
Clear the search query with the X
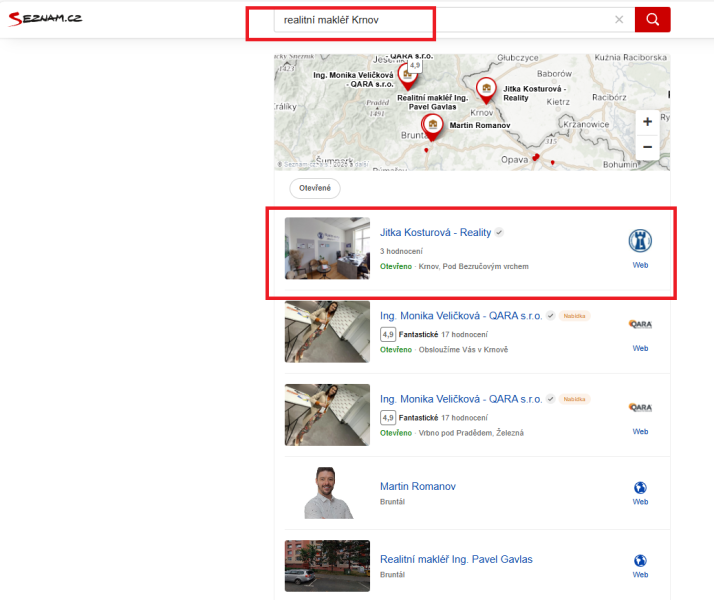point(619,20)
